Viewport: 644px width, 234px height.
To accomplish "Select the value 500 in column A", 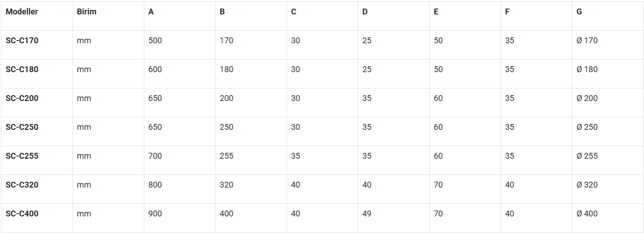I will (x=155, y=41).
